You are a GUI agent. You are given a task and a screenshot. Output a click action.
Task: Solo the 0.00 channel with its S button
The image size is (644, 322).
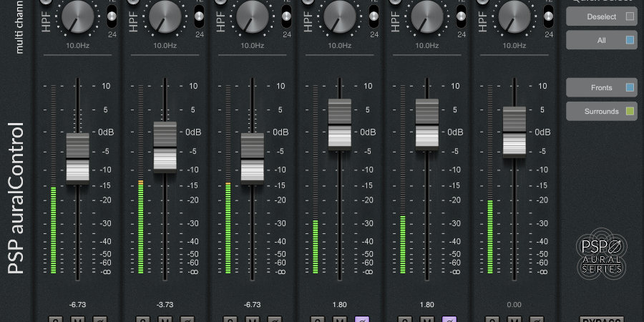coord(492,319)
